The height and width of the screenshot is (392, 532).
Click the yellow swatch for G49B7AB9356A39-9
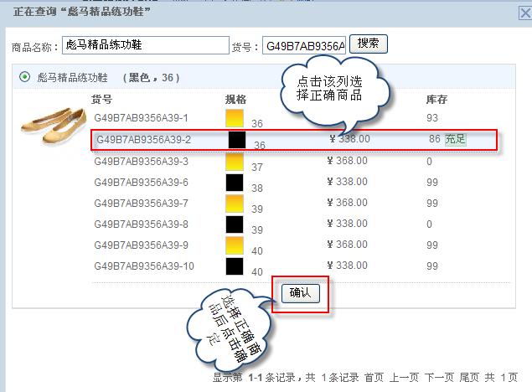pos(235,245)
